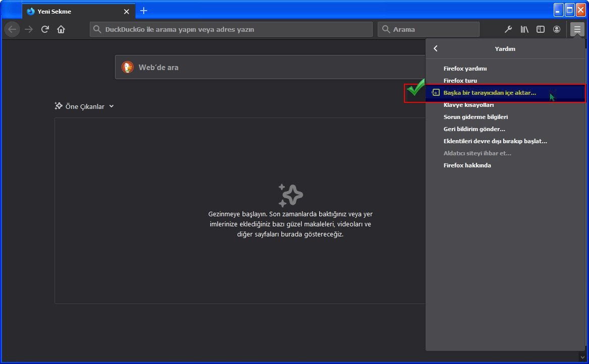Toggle the sidebar view icon
589x364 pixels.
click(541, 29)
